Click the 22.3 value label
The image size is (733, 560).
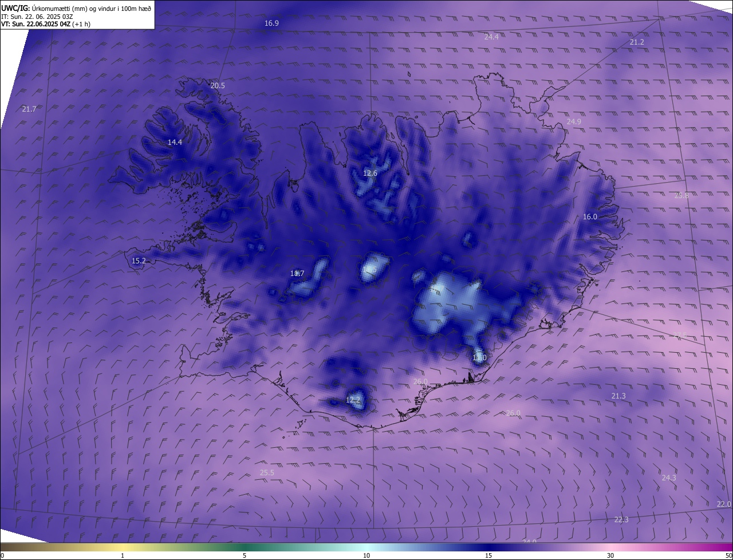click(x=621, y=520)
